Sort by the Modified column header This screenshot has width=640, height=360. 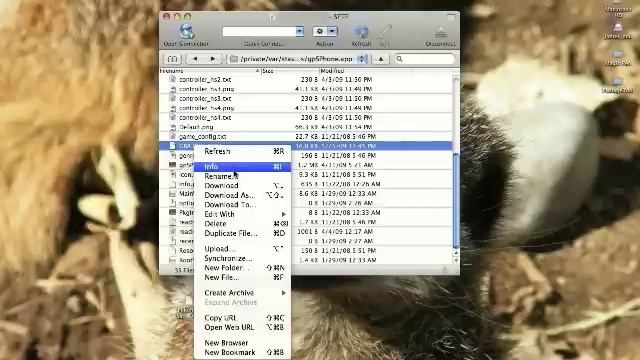[x=365, y=71]
